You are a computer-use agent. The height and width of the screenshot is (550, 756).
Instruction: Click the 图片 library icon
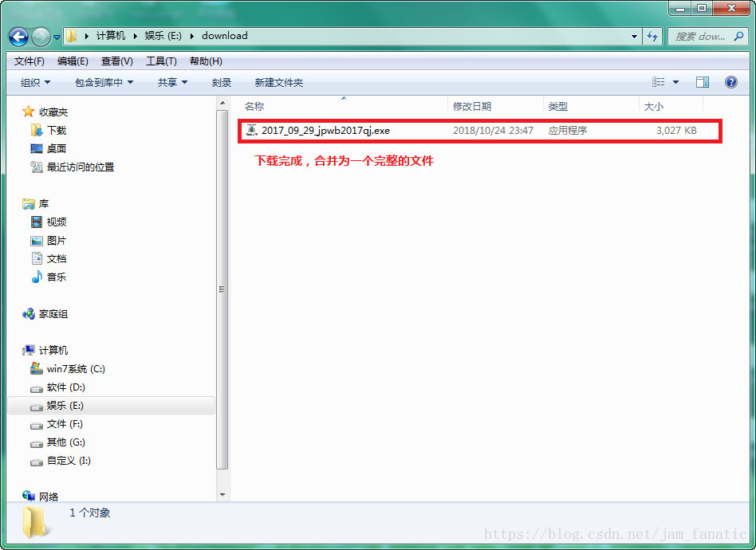tap(37, 241)
